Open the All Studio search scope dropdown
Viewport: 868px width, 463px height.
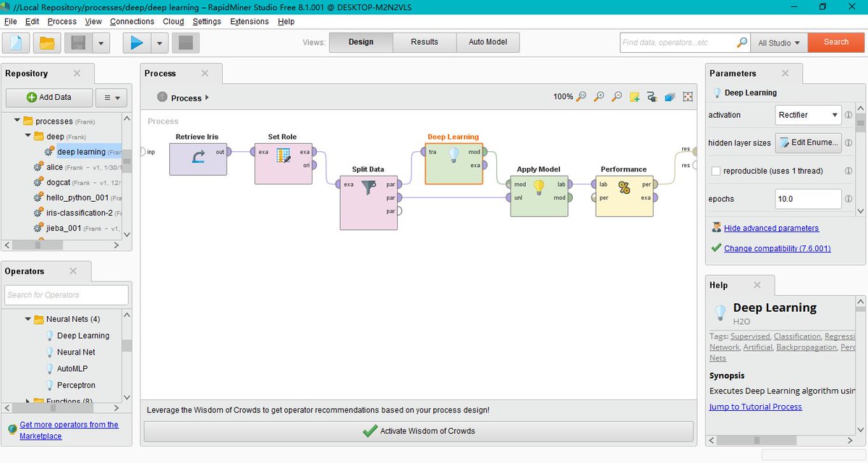pos(779,43)
